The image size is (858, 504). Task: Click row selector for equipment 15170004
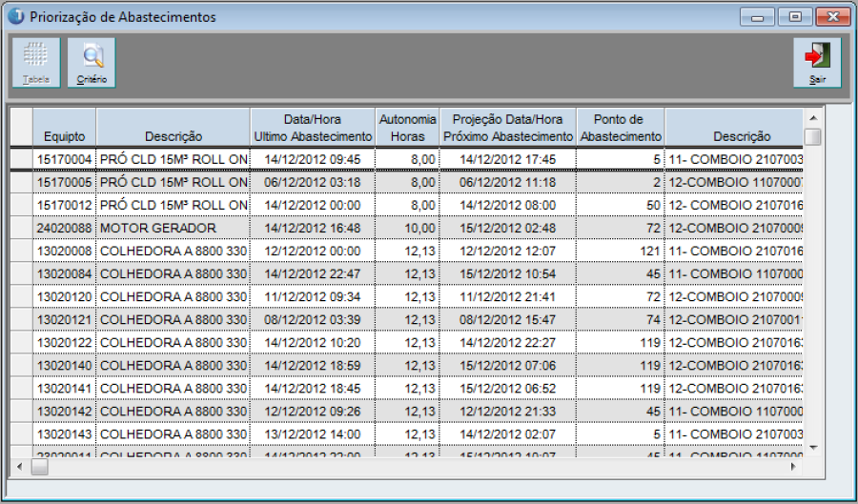point(21,159)
